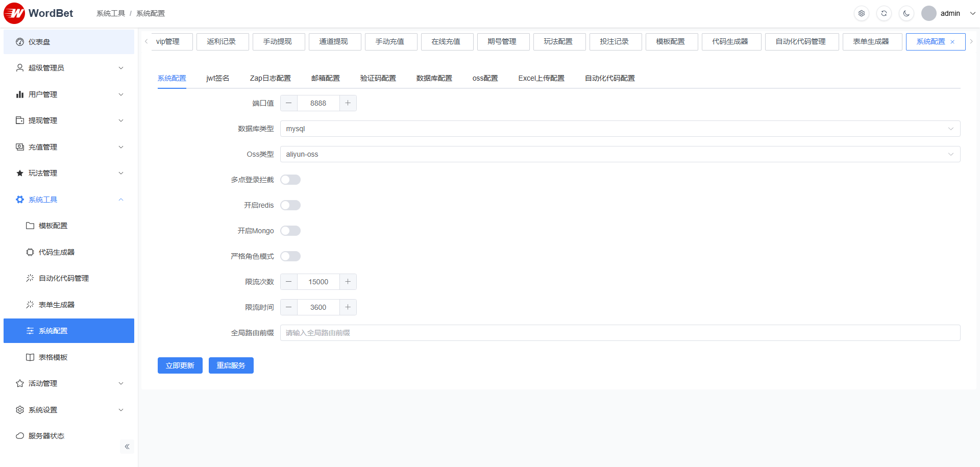
Task: Open the 数据库类型 mysql dropdown
Action: coord(620,129)
